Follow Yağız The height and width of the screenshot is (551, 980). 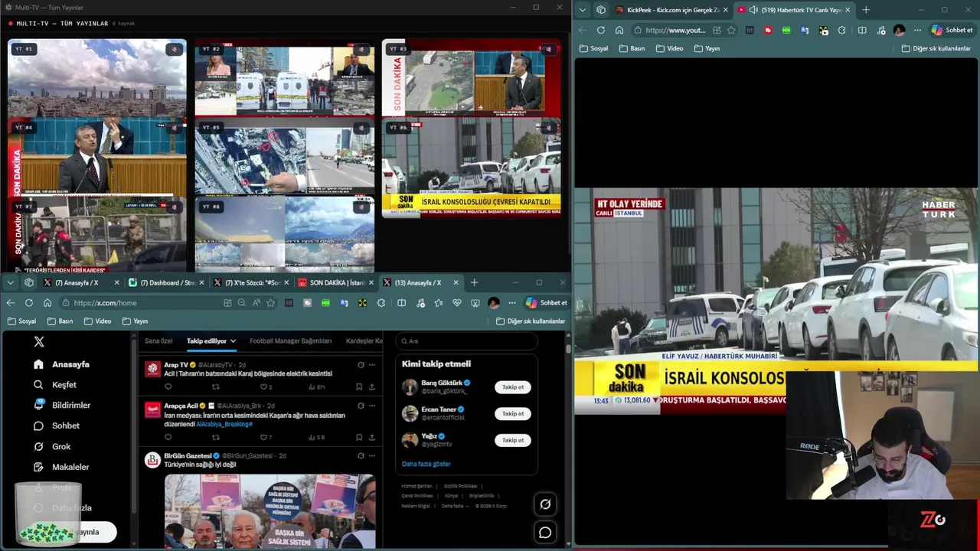click(x=513, y=440)
